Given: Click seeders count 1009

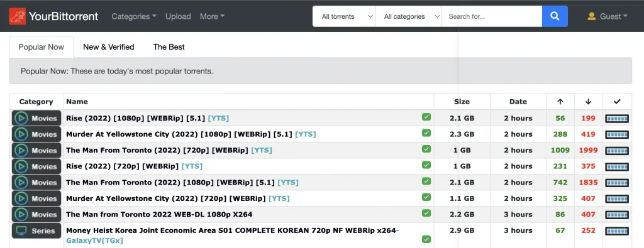Looking at the screenshot, I should point(560,150).
